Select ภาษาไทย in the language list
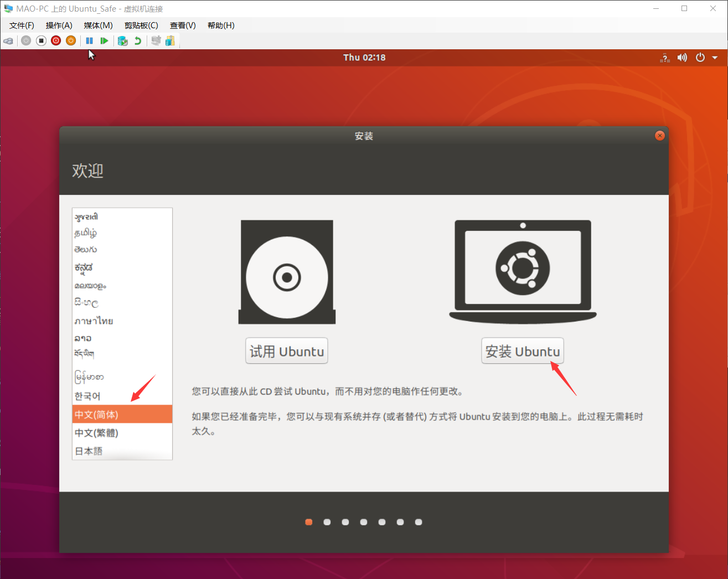 122,320
